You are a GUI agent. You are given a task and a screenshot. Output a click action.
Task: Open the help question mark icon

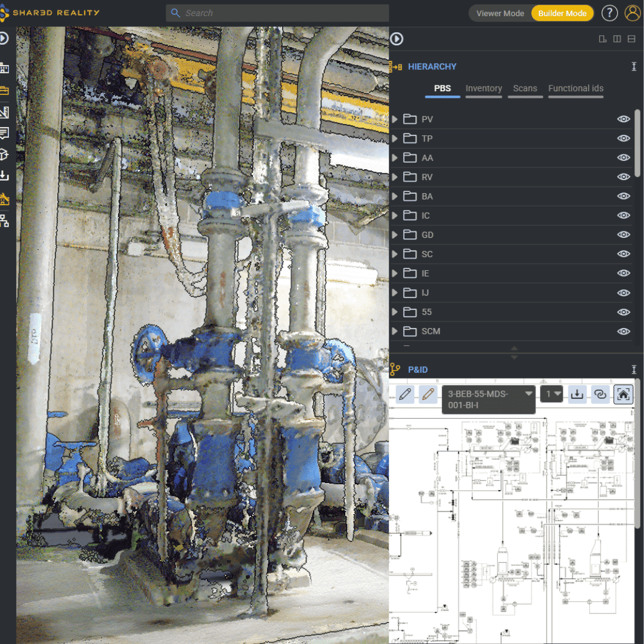point(609,13)
